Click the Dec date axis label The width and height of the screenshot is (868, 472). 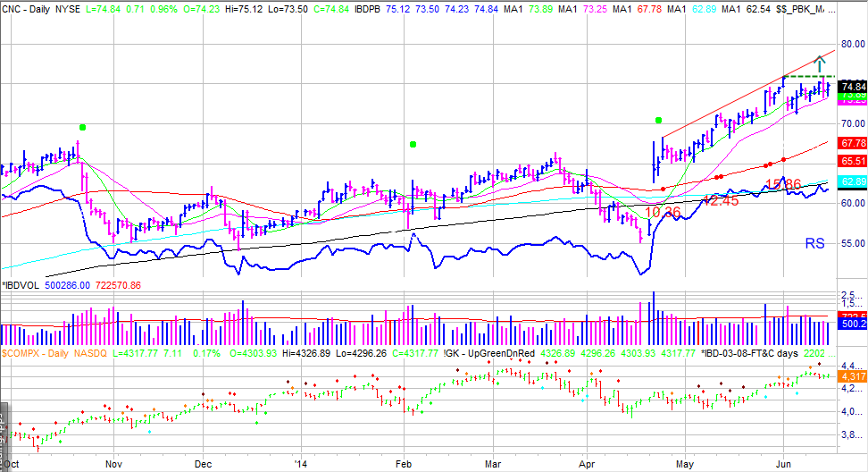[204, 464]
